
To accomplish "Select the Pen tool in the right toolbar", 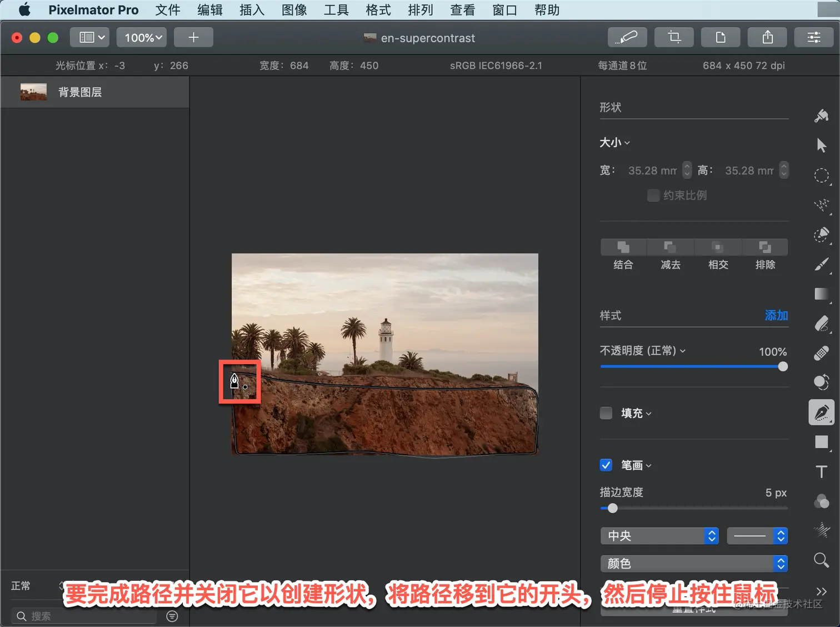I will click(821, 412).
